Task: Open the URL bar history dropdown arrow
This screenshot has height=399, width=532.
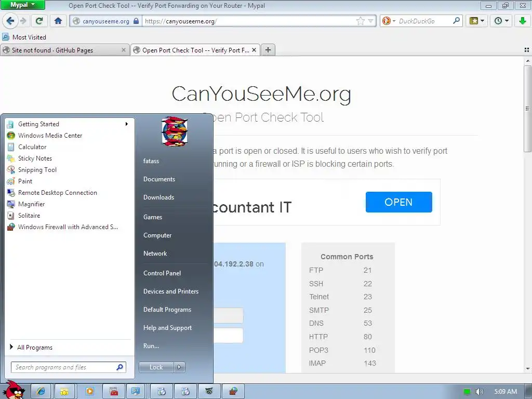Action: pyautogui.click(x=370, y=21)
